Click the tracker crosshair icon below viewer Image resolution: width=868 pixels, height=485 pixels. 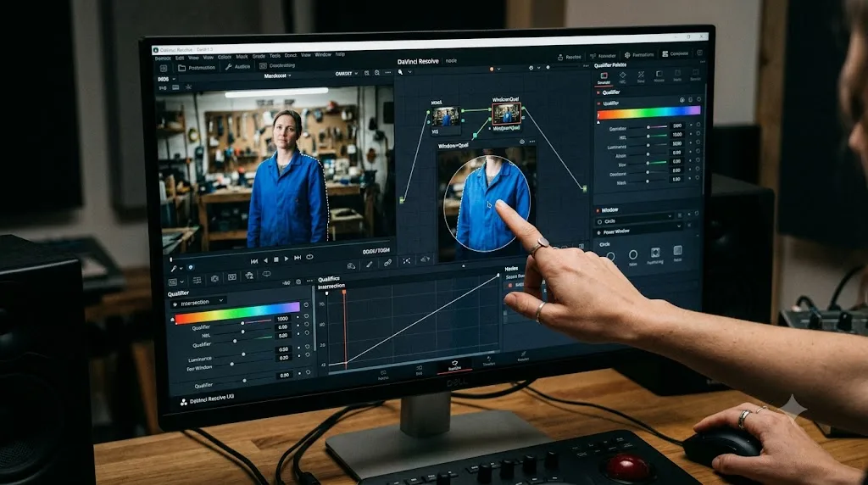pyautogui.click(x=406, y=261)
